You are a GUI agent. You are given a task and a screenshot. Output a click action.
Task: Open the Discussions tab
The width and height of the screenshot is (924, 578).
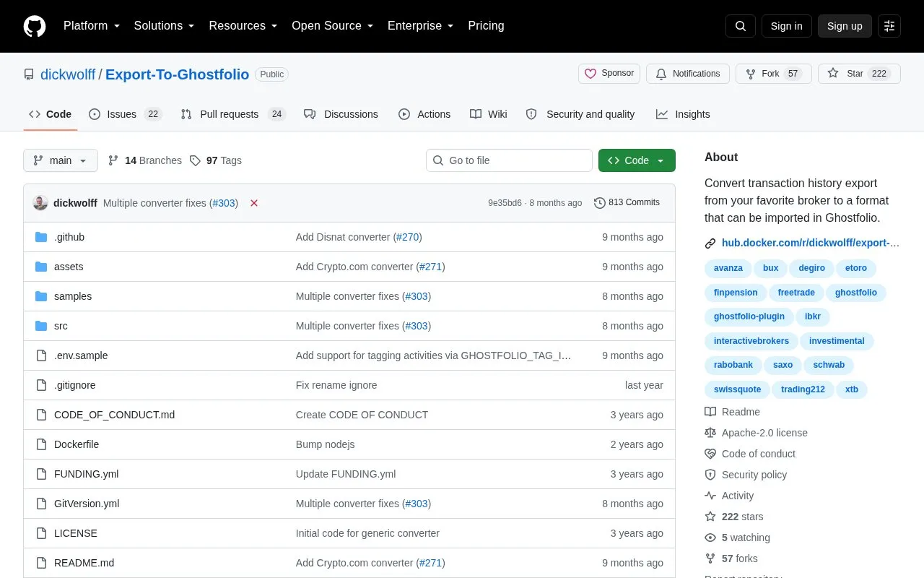coord(341,114)
